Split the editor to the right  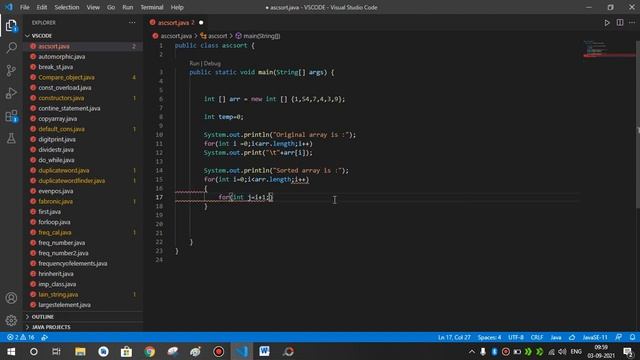(620, 23)
